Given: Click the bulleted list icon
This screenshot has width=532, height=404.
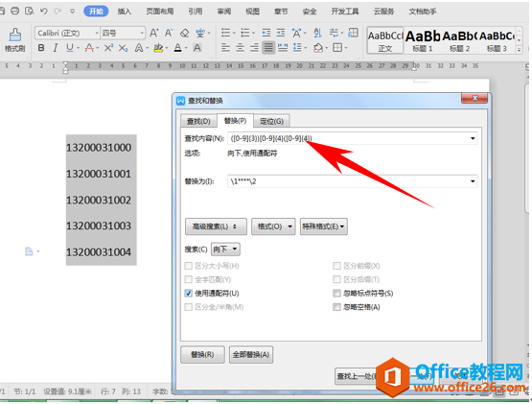Looking at the screenshot, I should pyautogui.click(x=225, y=33).
